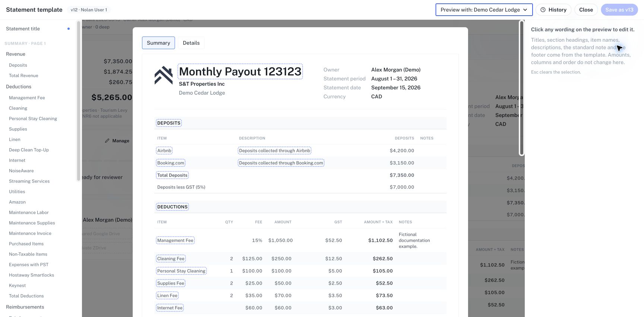Click Save as v13 button

tap(619, 10)
